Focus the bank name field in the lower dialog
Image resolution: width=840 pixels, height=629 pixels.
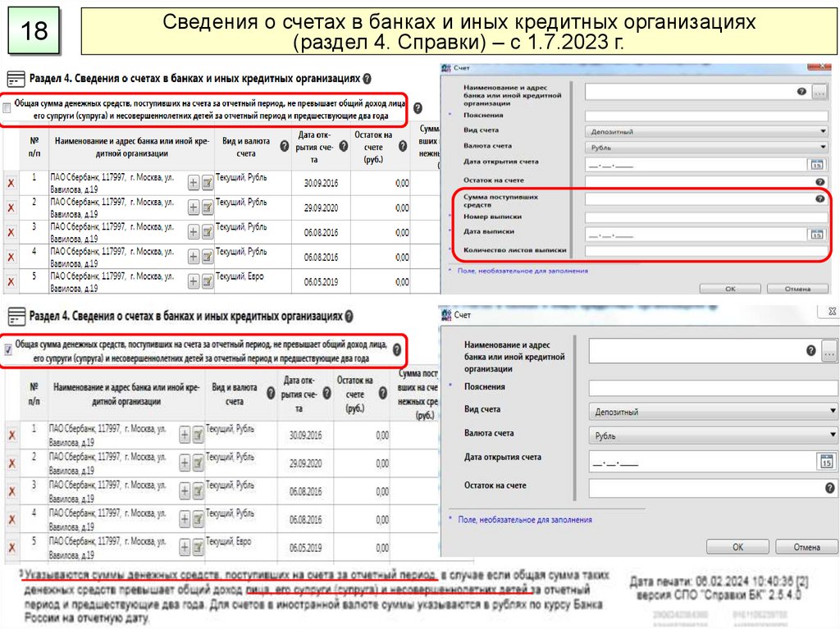[x=705, y=351]
